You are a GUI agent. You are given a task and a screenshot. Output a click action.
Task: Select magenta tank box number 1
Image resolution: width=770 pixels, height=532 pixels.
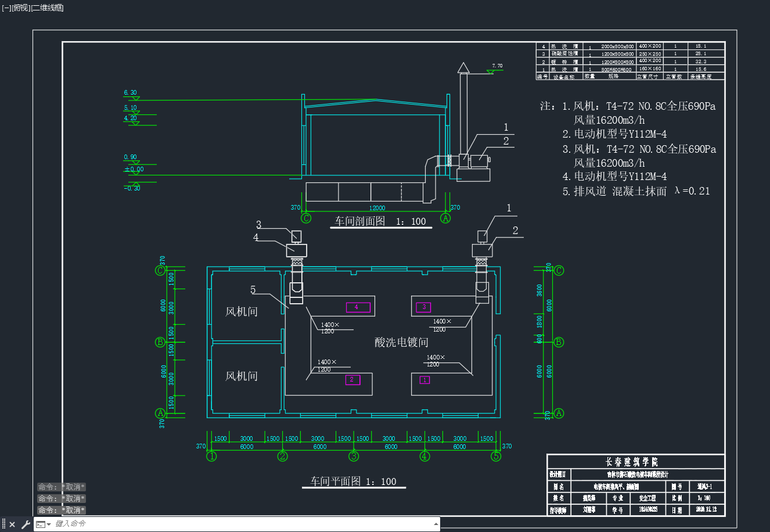coord(424,380)
